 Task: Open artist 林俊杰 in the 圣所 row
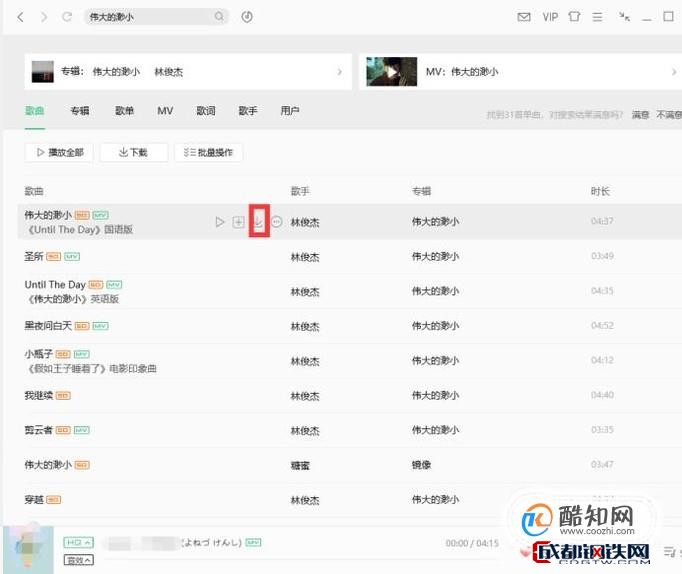(x=305, y=257)
